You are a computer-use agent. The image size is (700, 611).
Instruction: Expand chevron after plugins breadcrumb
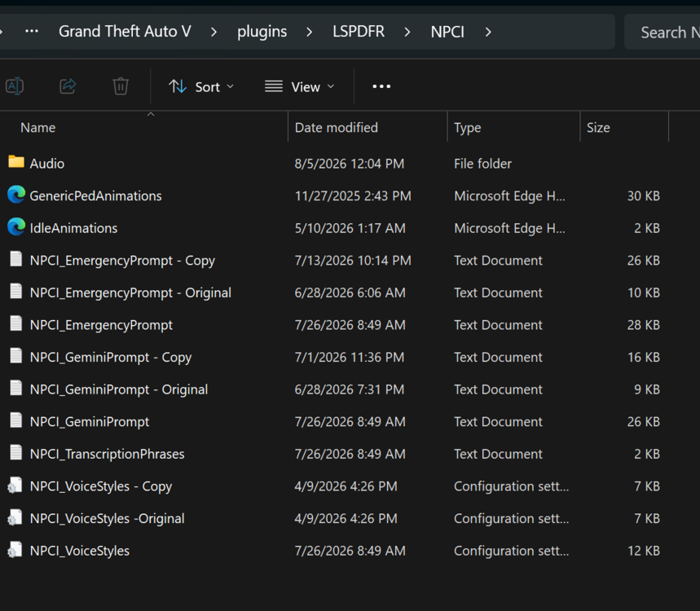[310, 32]
